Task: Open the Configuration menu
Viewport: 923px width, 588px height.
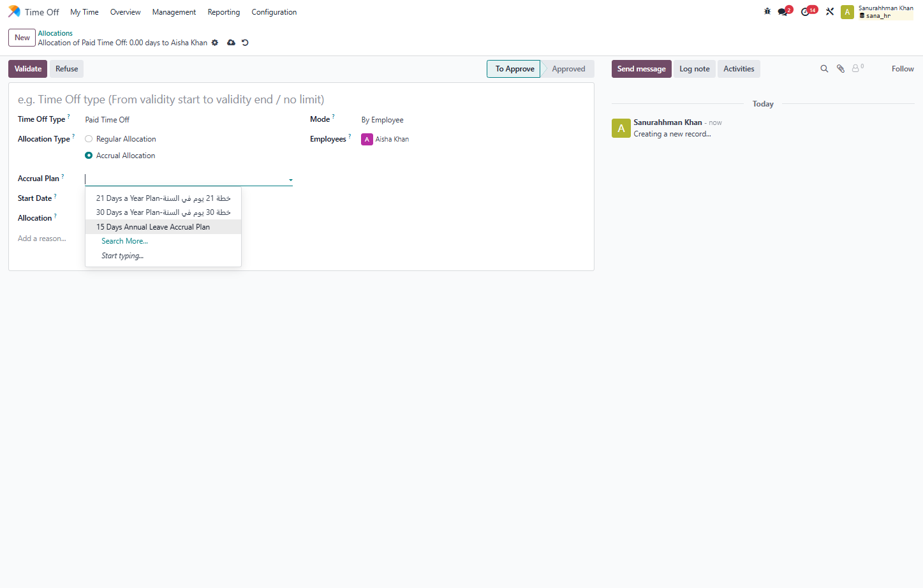Action: pos(274,12)
